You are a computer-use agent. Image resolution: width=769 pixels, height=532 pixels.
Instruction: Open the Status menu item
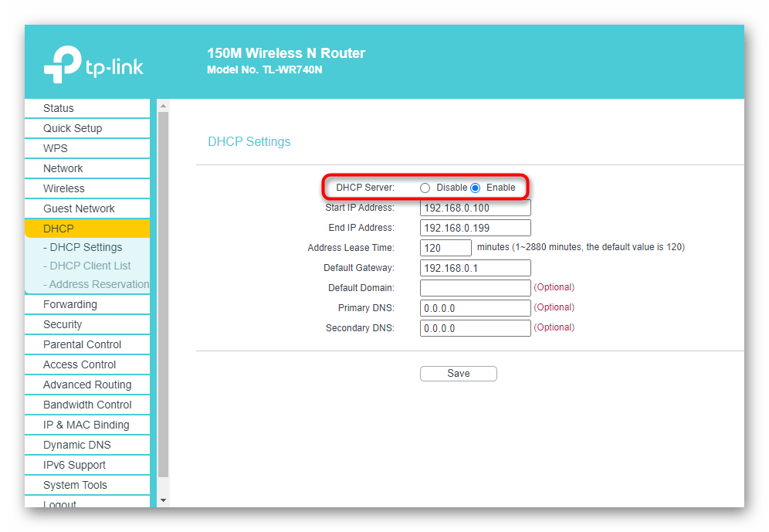(59, 108)
